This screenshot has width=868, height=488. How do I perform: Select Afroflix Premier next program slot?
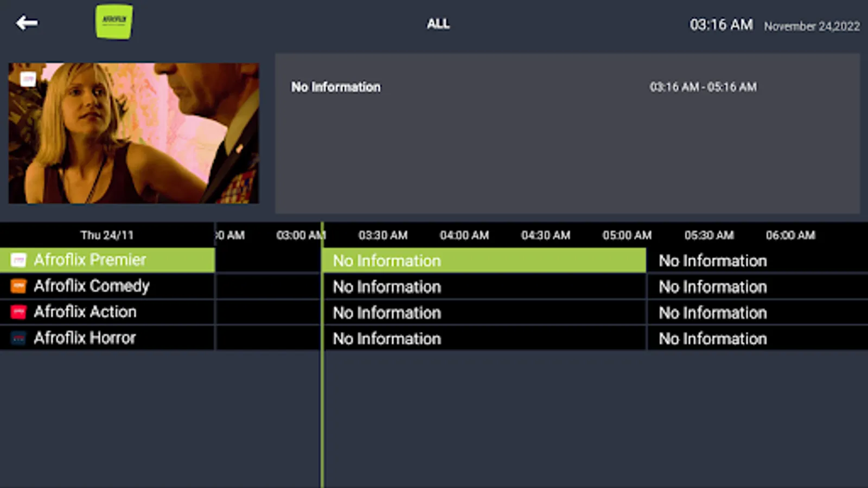(x=758, y=260)
